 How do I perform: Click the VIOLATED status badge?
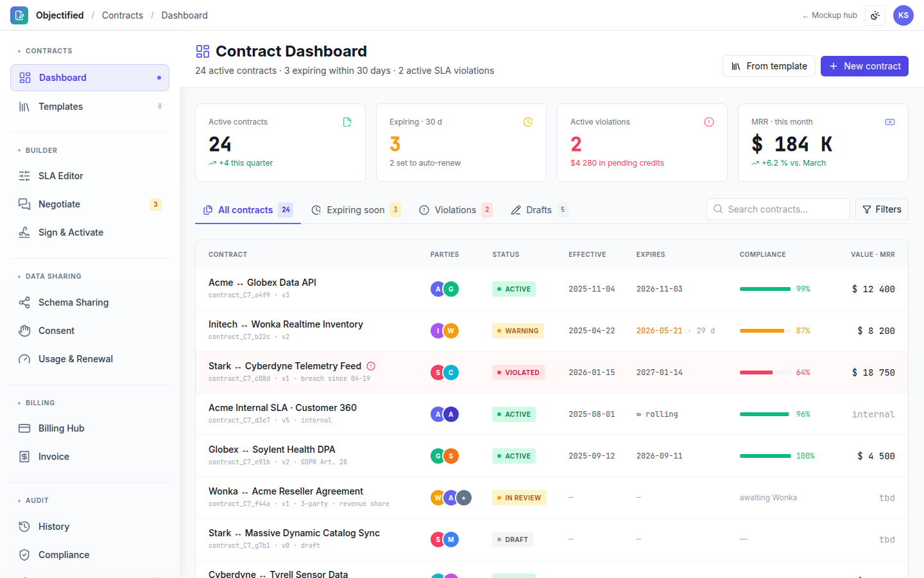518,372
